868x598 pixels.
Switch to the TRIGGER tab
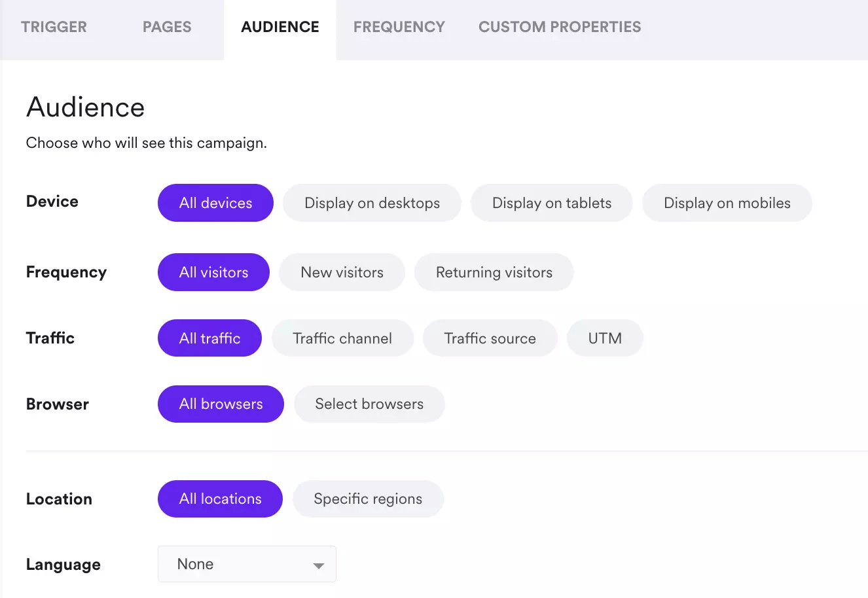pyautogui.click(x=54, y=27)
